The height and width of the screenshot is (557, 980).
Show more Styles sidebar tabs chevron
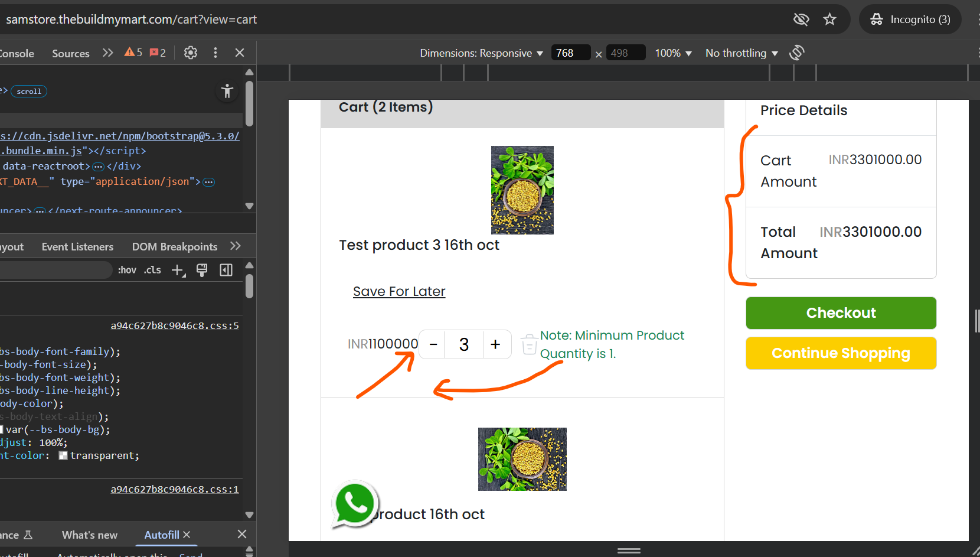tap(236, 246)
